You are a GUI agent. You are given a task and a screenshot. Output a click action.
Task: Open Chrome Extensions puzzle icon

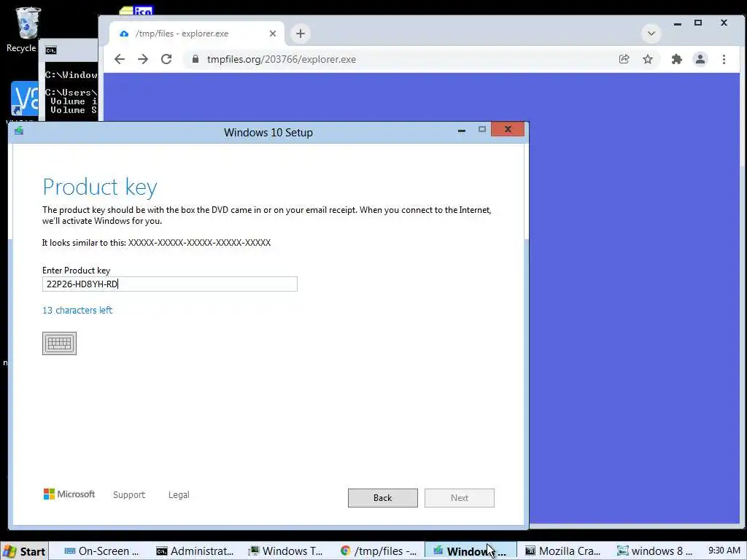676,59
